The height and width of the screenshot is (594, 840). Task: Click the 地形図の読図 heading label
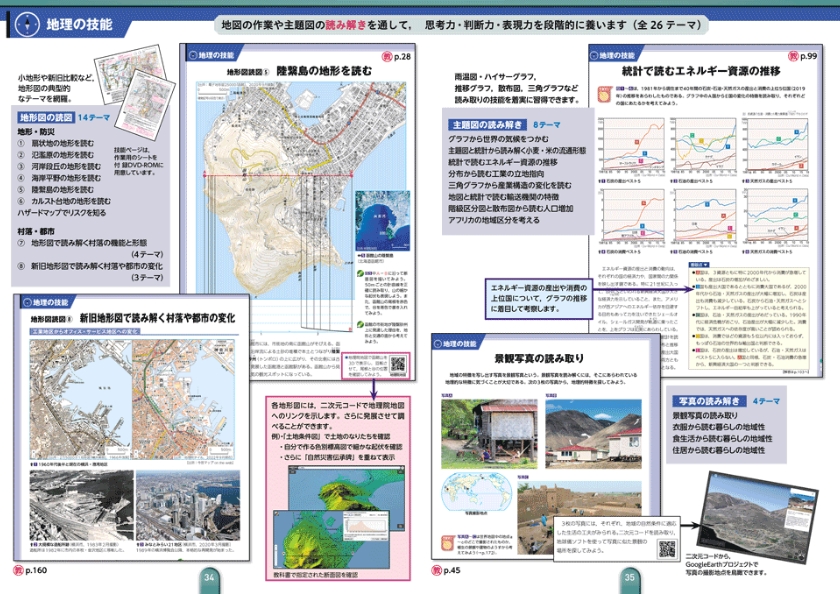(46, 117)
